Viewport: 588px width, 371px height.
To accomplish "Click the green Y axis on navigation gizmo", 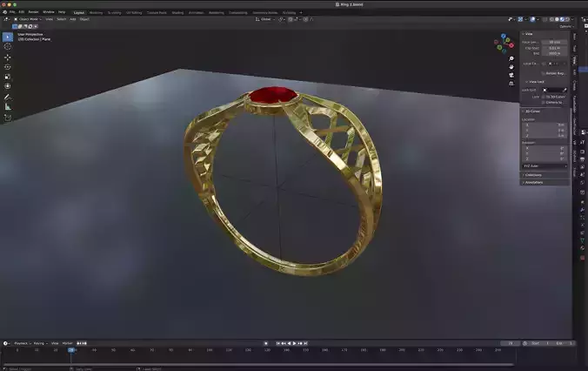I will click(x=499, y=47).
